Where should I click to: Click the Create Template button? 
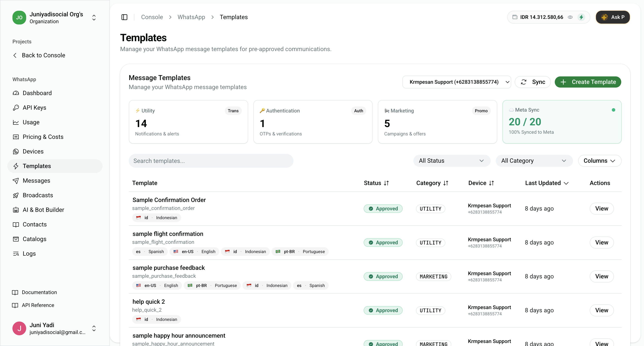588,82
